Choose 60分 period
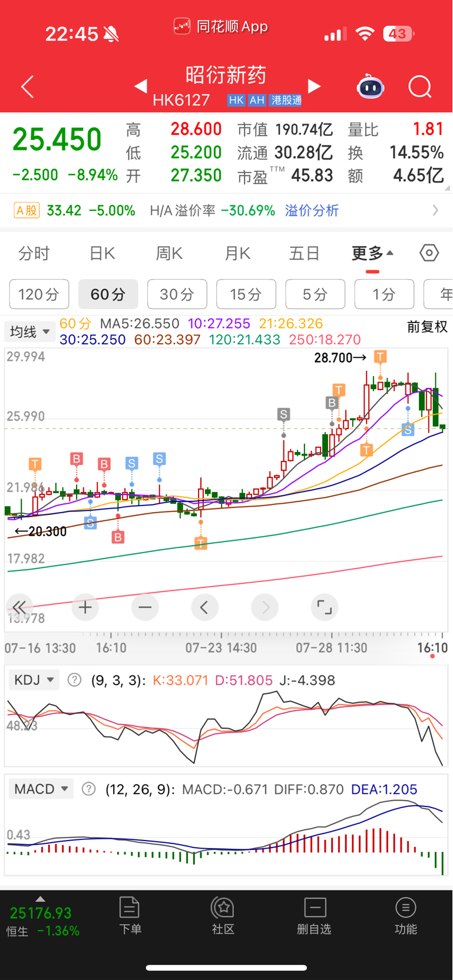This screenshot has height=980, width=453. [108, 294]
